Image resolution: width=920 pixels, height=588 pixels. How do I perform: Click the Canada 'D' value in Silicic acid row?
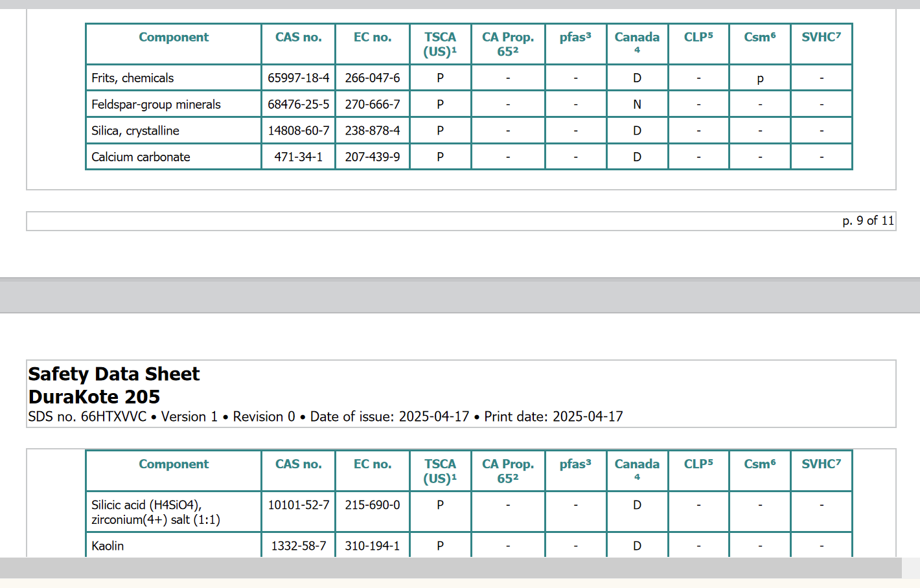[637, 504]
